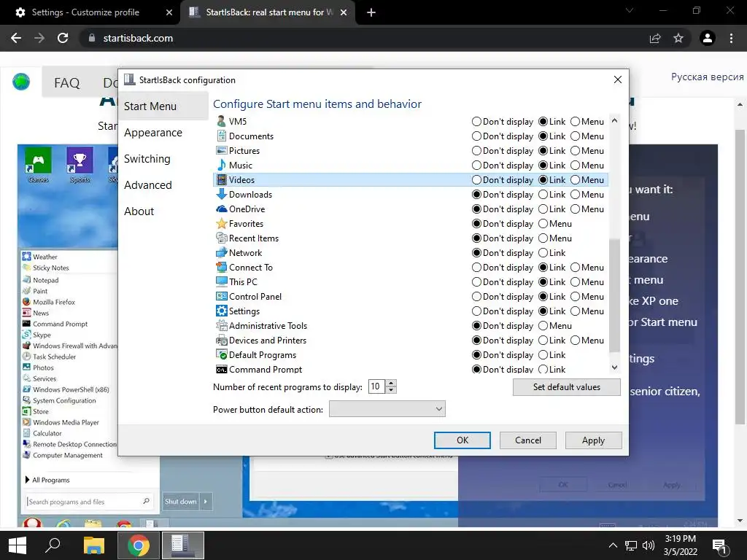This screenshot has height=560, width=747.
Task: Click the list scroll-down arrow
Action: 614,367
